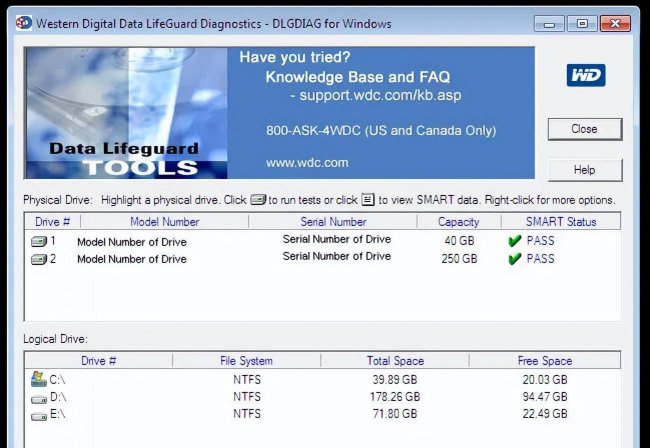
Task: Select drive icon for physical drive 2
Action: tap(39, 259)
